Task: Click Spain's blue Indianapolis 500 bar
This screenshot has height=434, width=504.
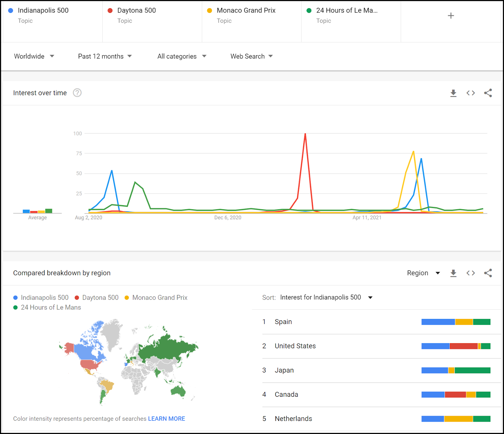Action: 438,322
